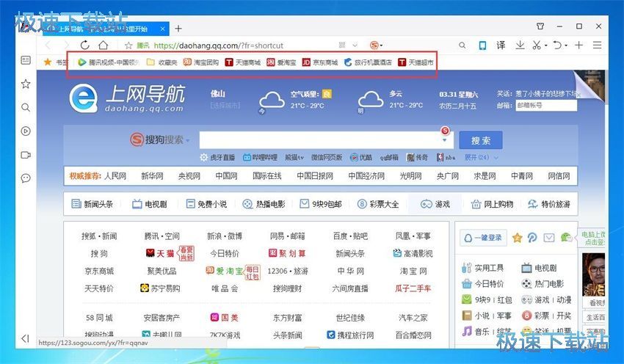Collapse the sidebar with the bottom arrow

coord(25,338)
